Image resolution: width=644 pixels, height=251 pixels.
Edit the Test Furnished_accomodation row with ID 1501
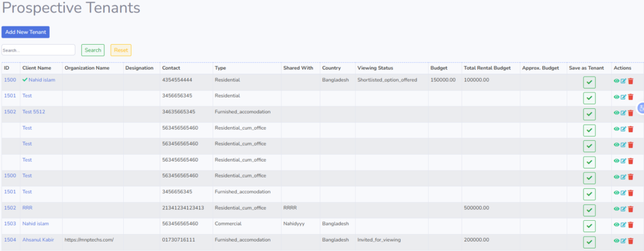pos(623,192)
